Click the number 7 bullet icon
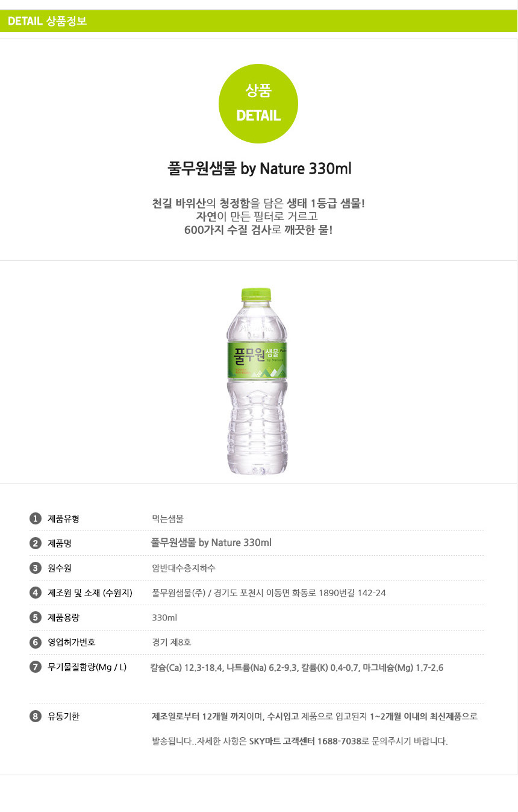The height and width of the screenshot is (812, 518). [x=35, y=667]
